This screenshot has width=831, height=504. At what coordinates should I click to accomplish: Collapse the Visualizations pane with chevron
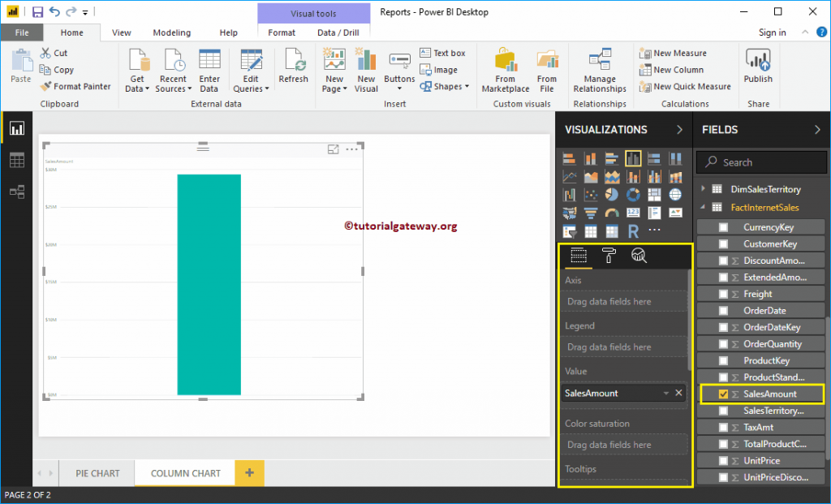[679, 130]
